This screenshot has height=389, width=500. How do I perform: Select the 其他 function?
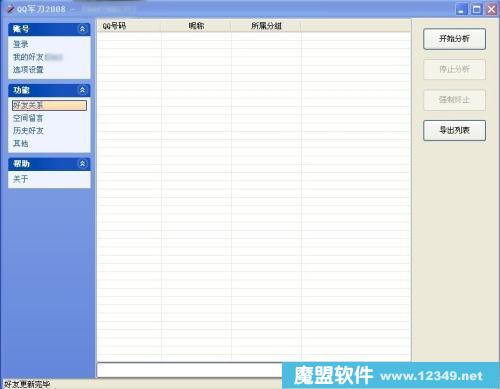20,144
